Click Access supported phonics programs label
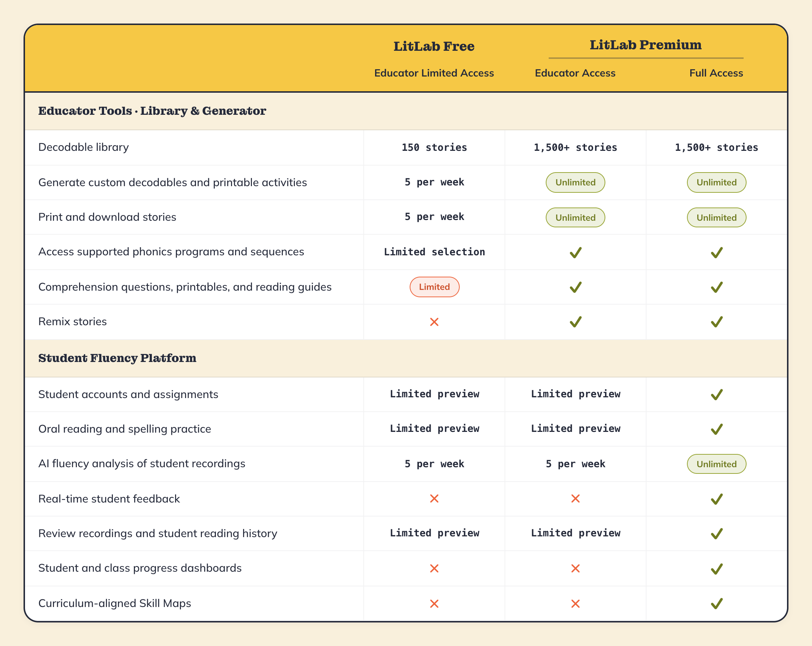The height and width of the screenshot is (646, 812). click(171, 252)
